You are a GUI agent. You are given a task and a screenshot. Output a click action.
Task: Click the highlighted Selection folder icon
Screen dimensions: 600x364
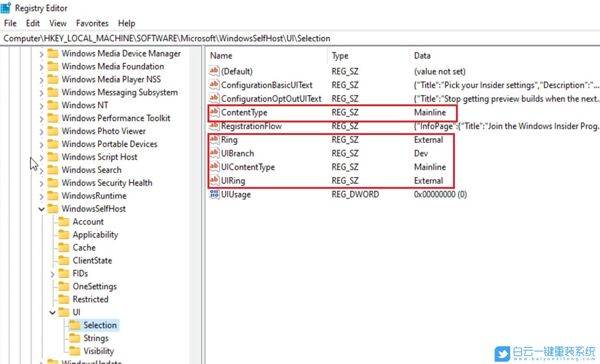(75, 325)
